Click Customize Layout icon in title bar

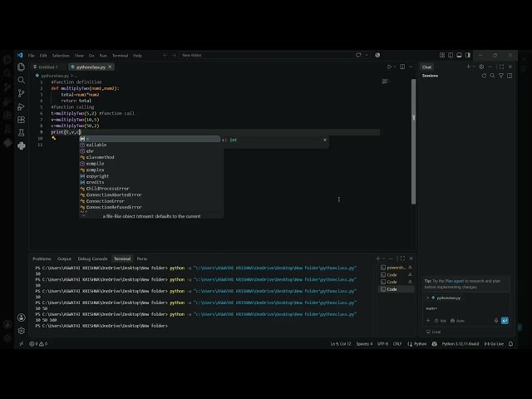442,55
